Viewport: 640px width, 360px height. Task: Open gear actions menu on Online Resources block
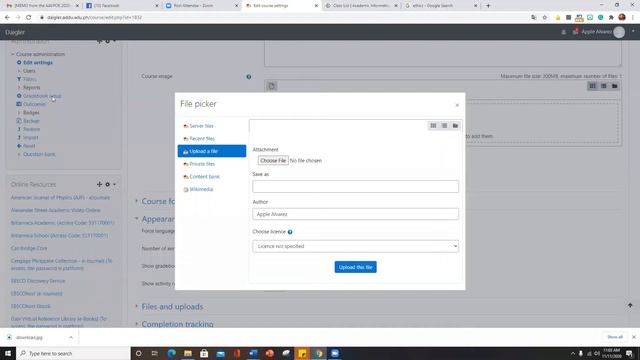point(110,184)
